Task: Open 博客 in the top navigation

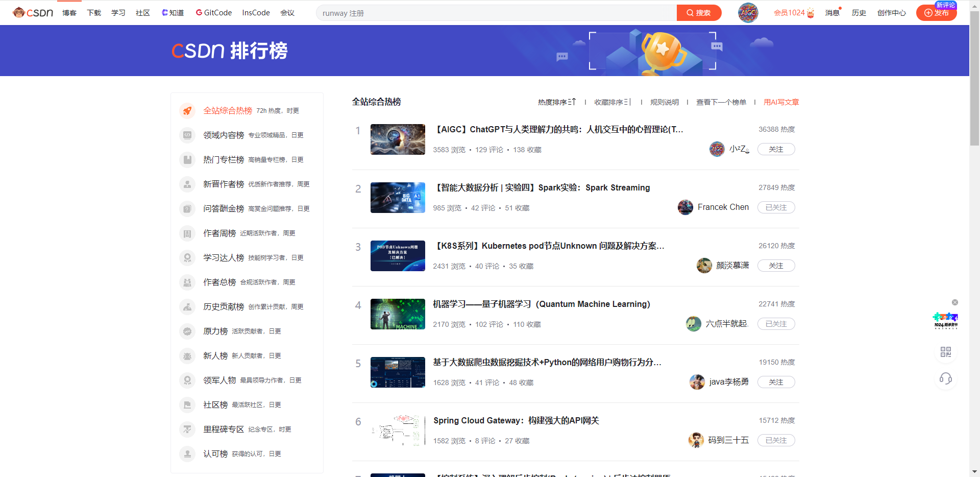Action: click(x=69, y=13)
